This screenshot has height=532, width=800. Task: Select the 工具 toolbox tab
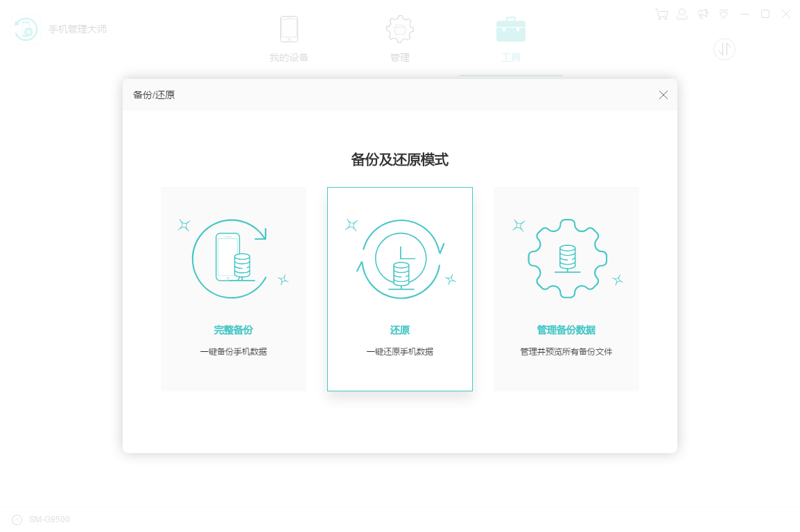click(x=511, y=39)
